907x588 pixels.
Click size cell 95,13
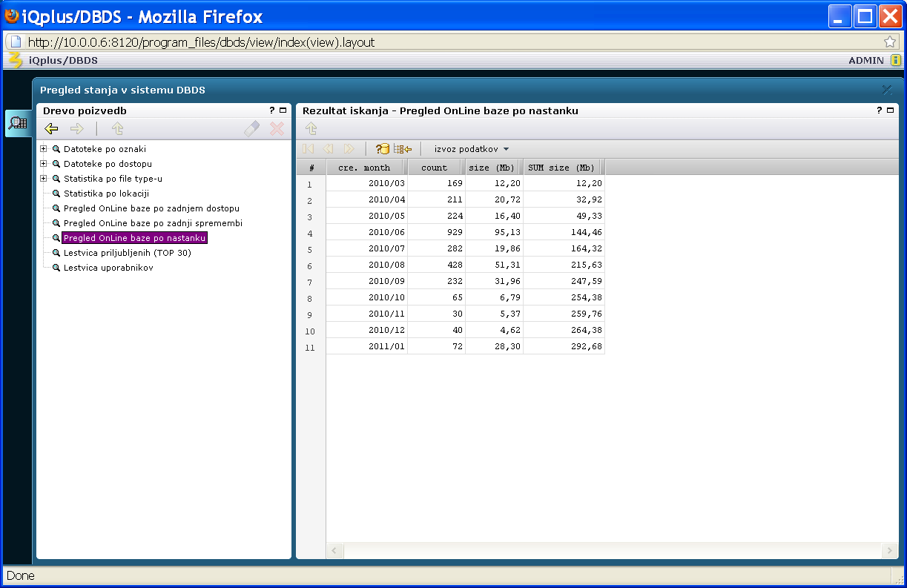point(494,232)
